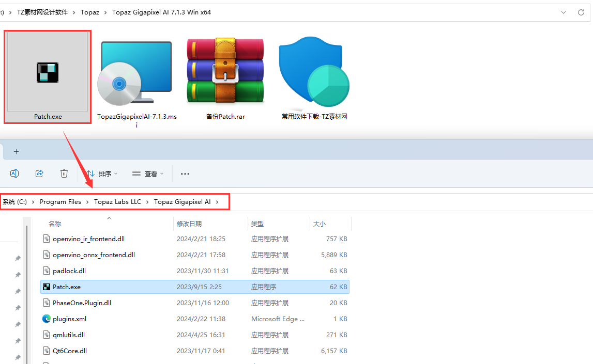The height and width of the screenshot is (364, 593).
Task: Click the file icon beside Qt6Core.dll
Action: [x=47, y=351]
